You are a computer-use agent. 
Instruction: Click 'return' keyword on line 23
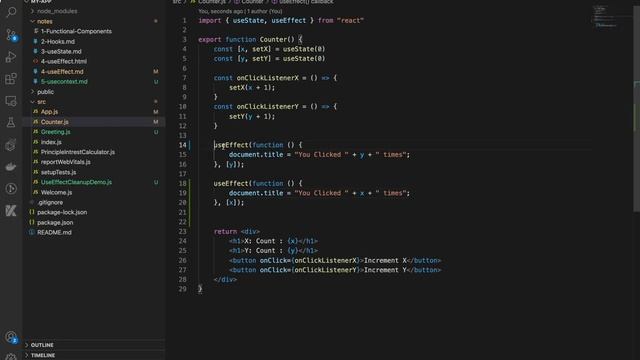tap(225, 231)
